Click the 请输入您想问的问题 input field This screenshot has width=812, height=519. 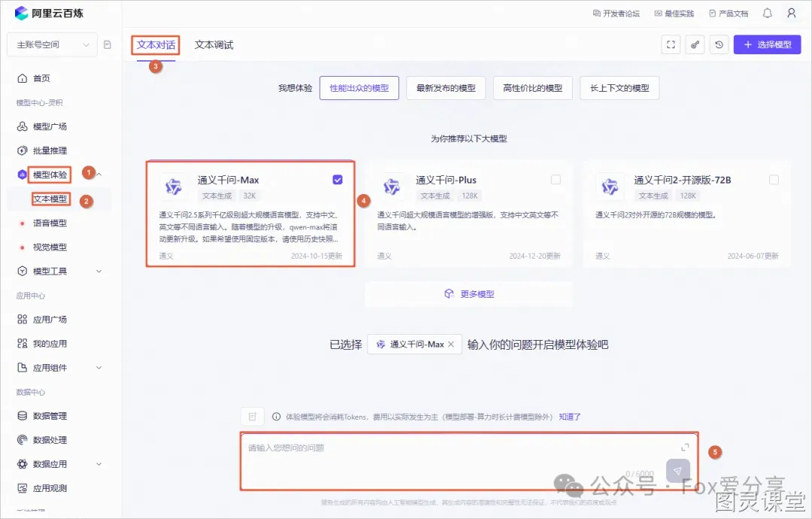tap(468, 461)
